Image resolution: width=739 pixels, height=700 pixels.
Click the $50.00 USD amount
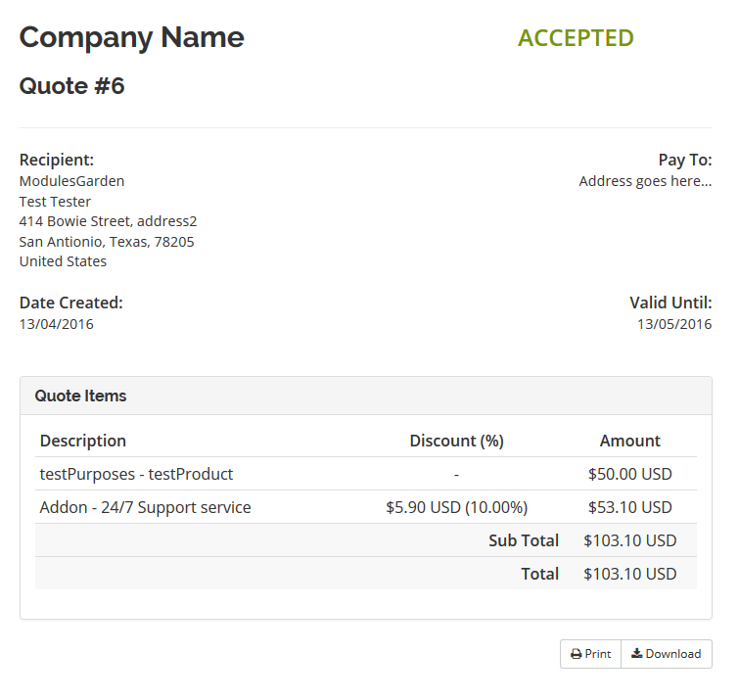(629, 474)
